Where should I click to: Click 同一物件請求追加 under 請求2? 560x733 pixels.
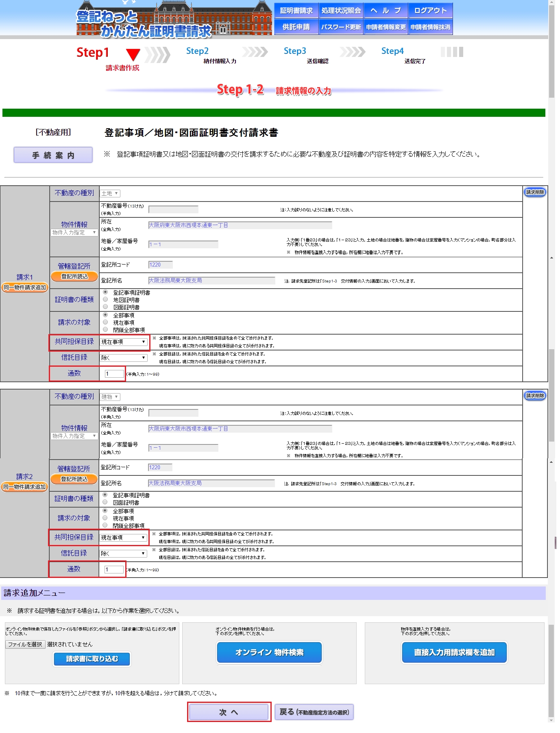[x=24, y=487]
